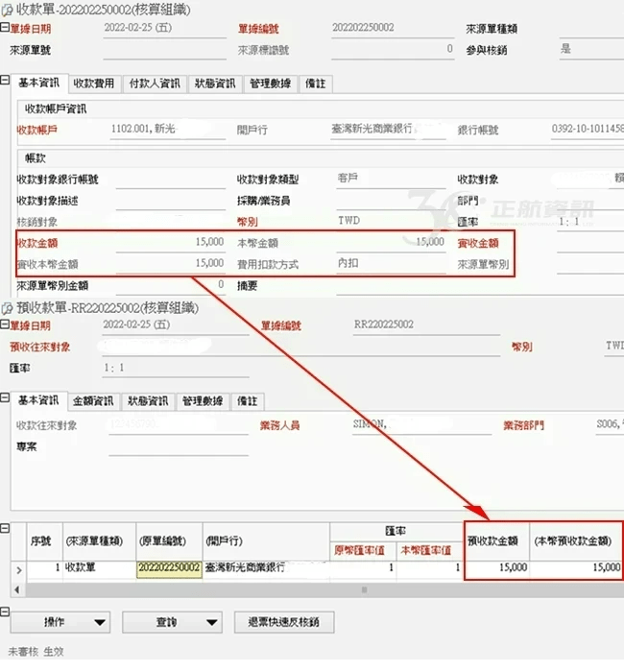Switch to the 收款費用 tab
This screenshot has width=624, height=672.
coord(94,84)
